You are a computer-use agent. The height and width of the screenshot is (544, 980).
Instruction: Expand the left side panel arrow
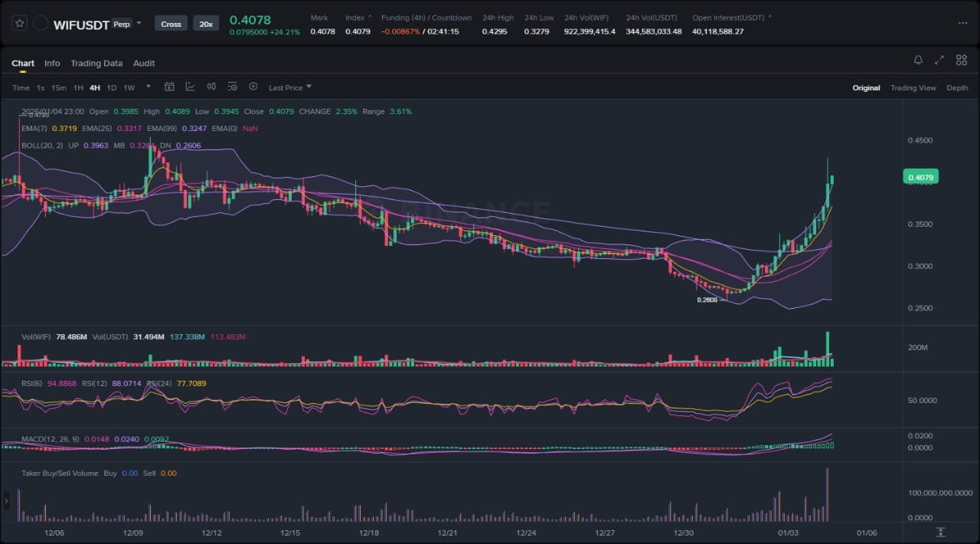[x=6, y=501]
